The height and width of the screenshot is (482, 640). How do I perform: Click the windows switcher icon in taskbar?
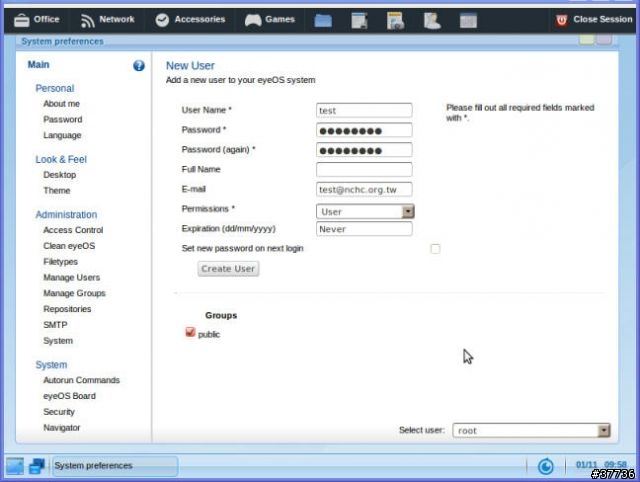[x=37, y=466]
